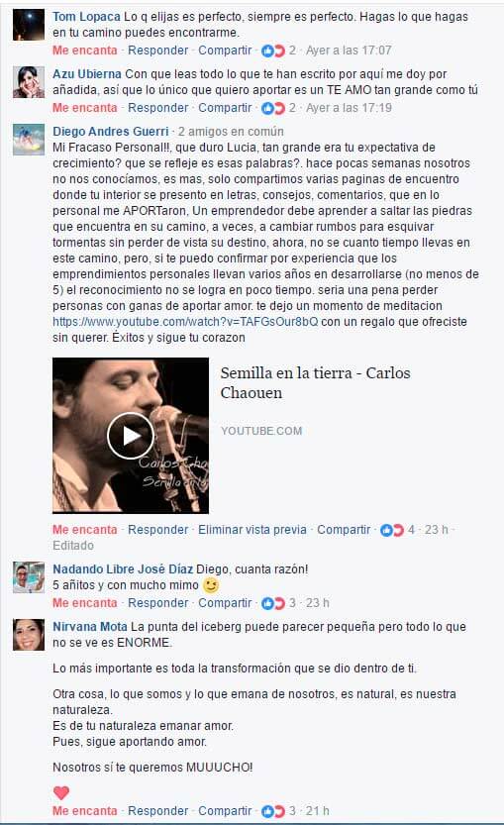
Task: Open Azu Ubierna's avatar photo
Action: coord(29,82)
